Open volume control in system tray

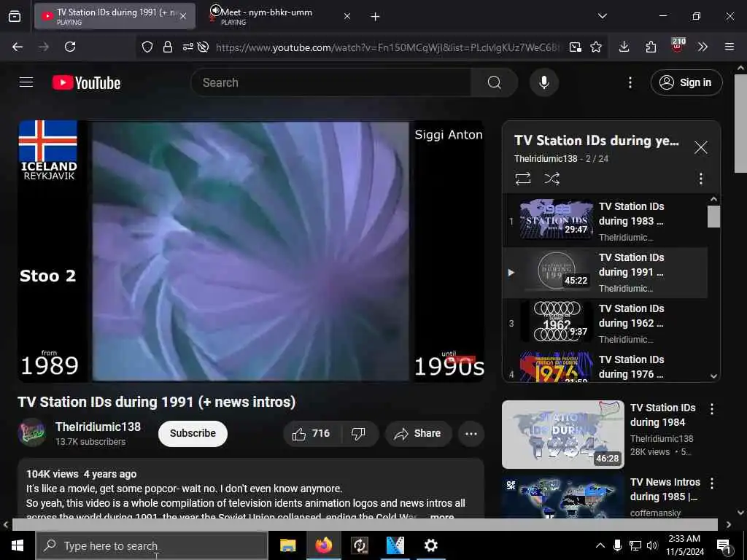[651, 545]
